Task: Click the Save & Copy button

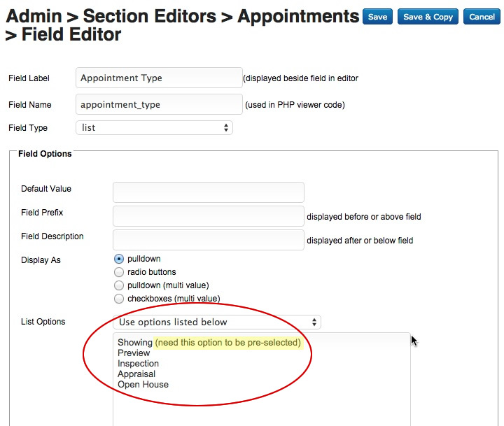Action: coord(428,17)
